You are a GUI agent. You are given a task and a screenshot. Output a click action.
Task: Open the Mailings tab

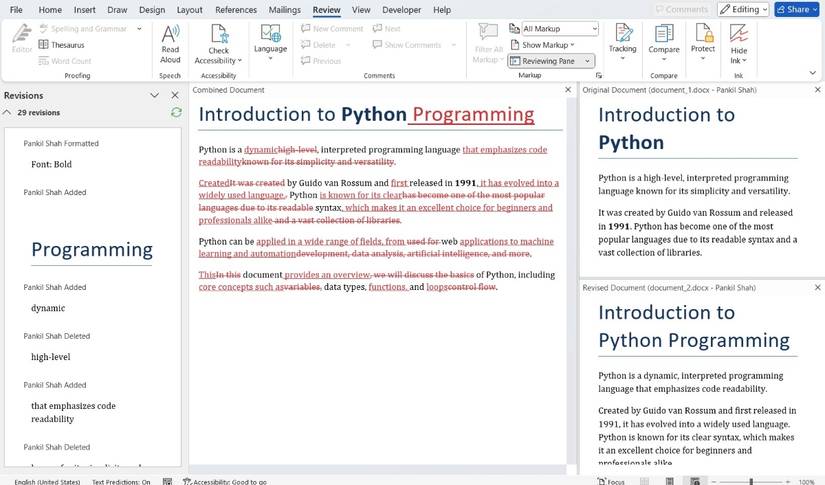click(284, 10)
